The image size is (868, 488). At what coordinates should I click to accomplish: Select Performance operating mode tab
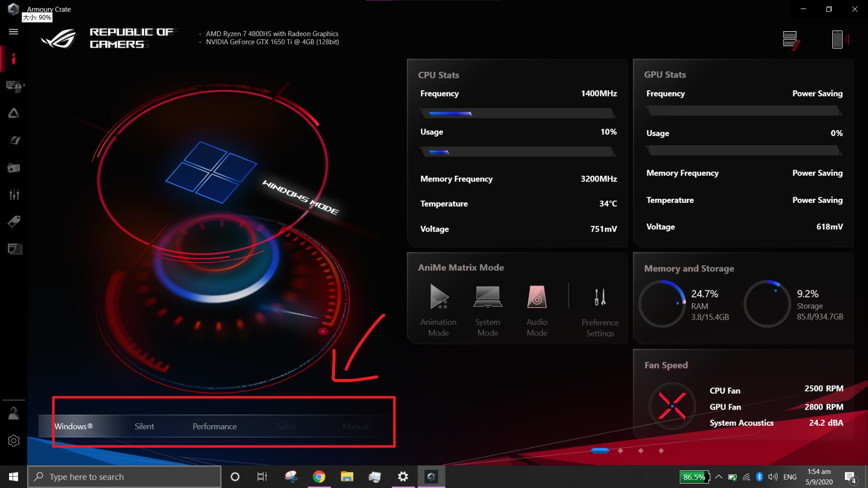click(x=214, y=426)
